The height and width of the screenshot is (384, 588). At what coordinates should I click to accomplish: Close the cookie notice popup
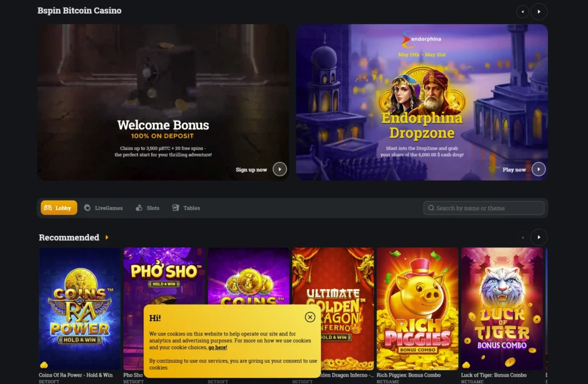[x=310, y=317]
